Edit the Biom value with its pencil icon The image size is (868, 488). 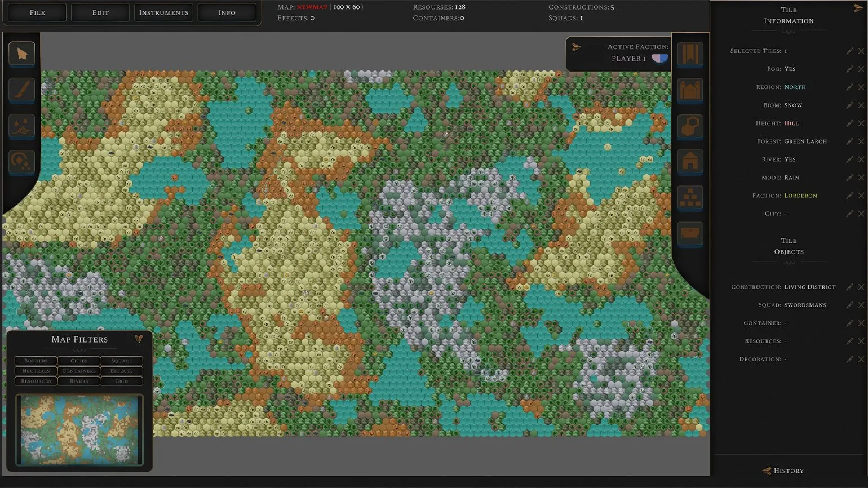pos(849,105)
